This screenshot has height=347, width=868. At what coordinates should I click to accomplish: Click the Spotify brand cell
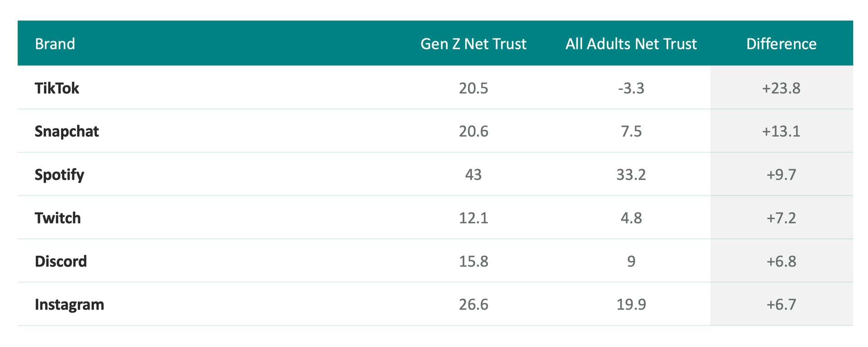click(x=60, y=175)
